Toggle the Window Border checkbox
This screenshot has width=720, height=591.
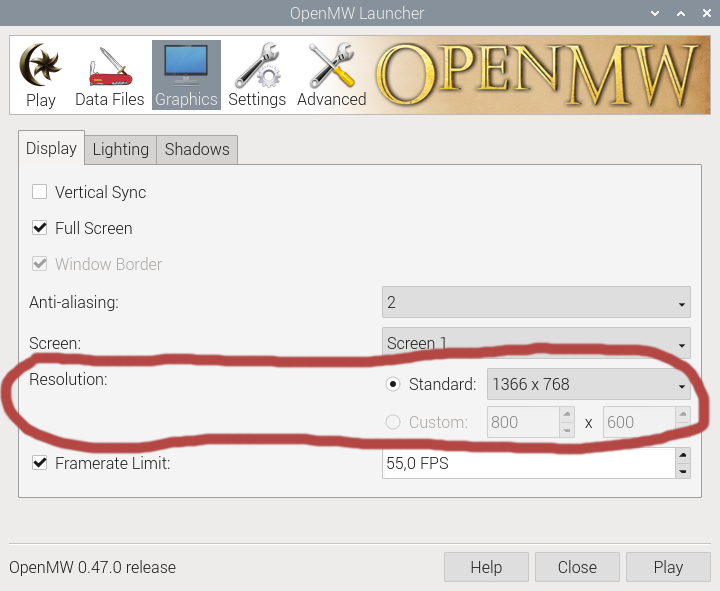[39, 264]
